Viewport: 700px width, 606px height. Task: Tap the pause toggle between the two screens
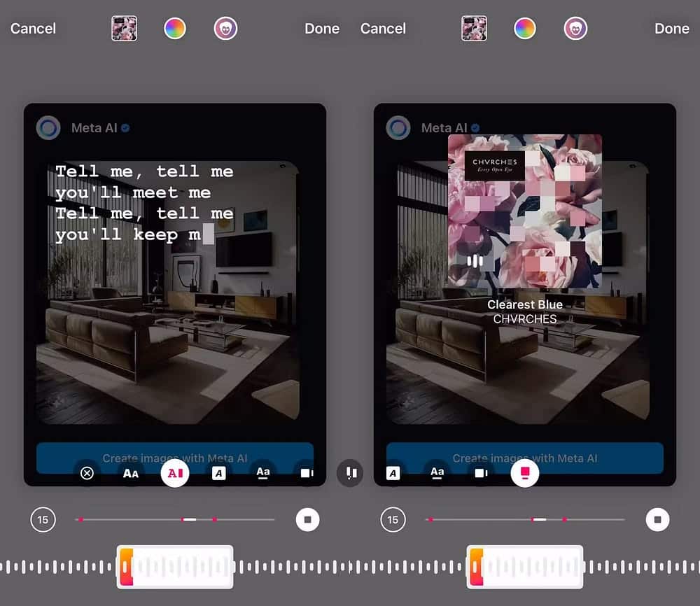(x=350, y=473)
